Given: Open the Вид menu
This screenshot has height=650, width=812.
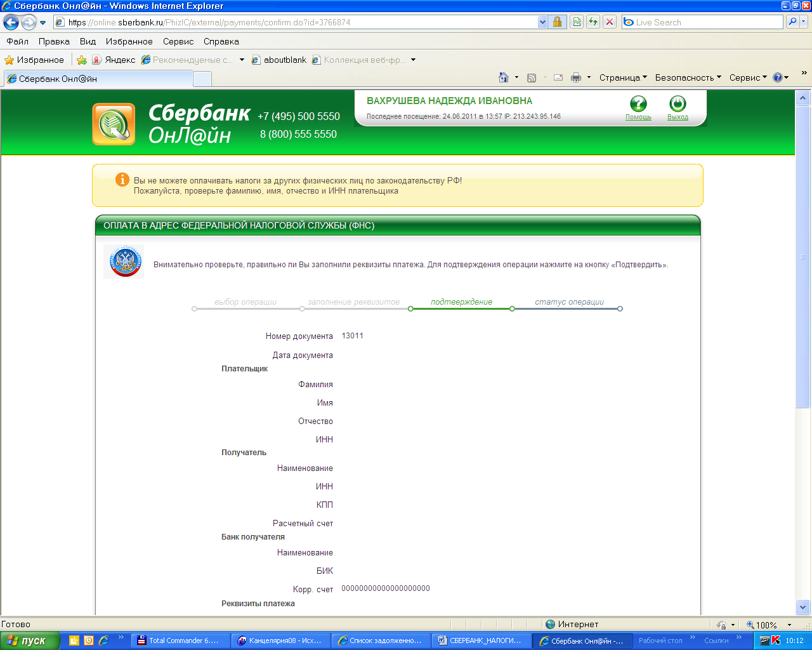Looking at the screenshot, I should [x=88, y=41].
